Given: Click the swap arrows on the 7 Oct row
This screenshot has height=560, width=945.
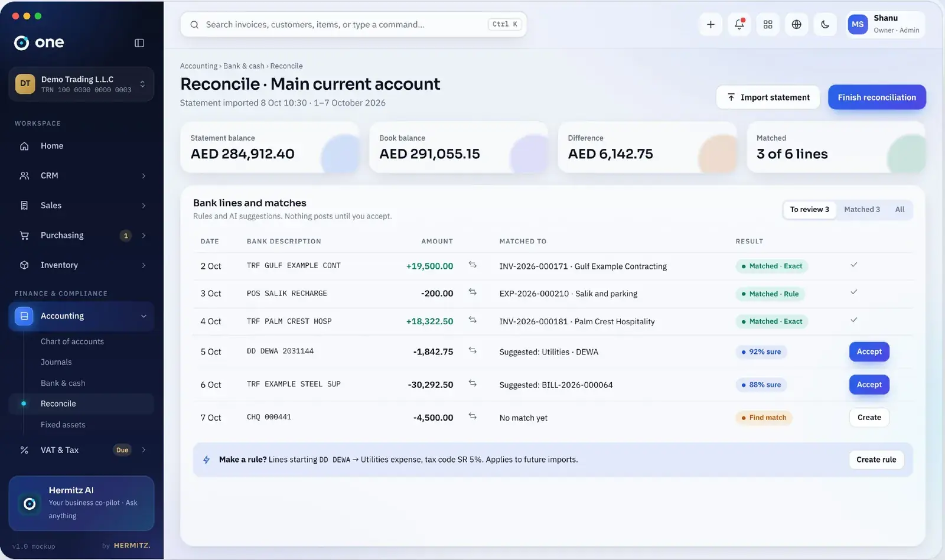Looking at the screenshot, I should click(x=472, y=416).
